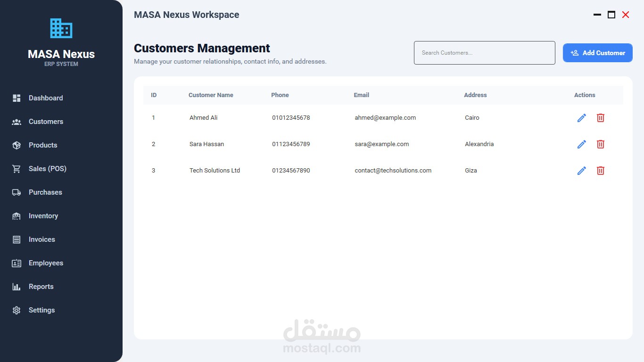Screen dimensions: 644x362
Task: Click phone number 01123456789
Action: tap(291, 144)
